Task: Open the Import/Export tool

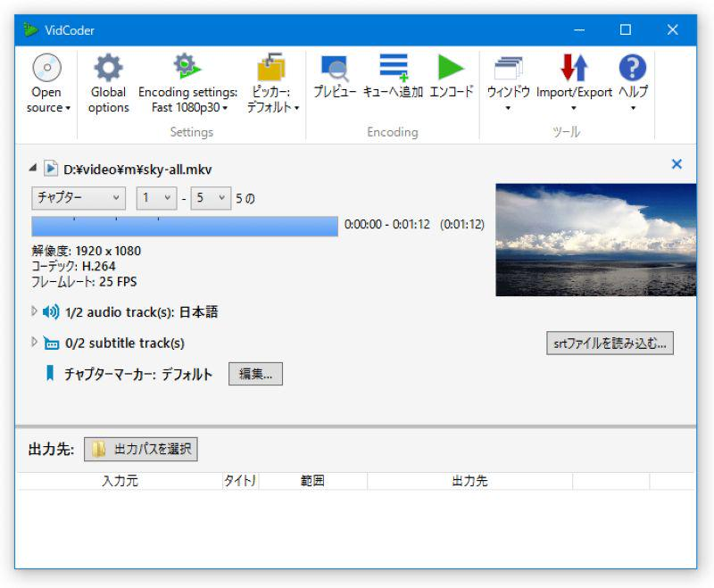Action: (574, 80)
